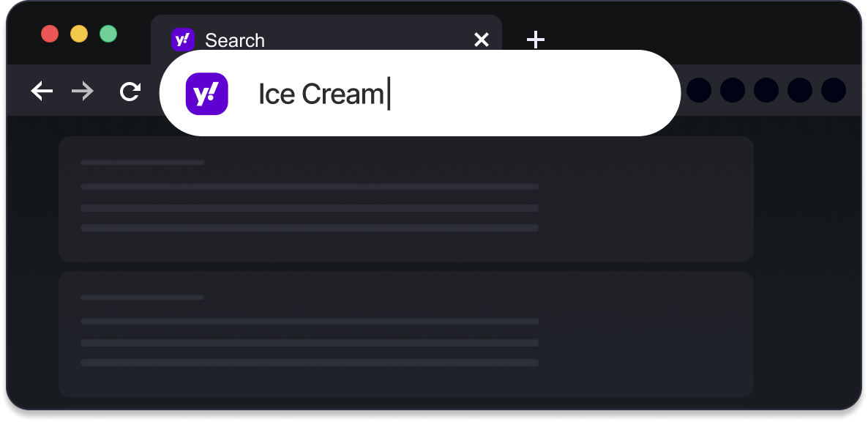Close the Search tab
The image size is (868, 422).
(x=482, y=40)
